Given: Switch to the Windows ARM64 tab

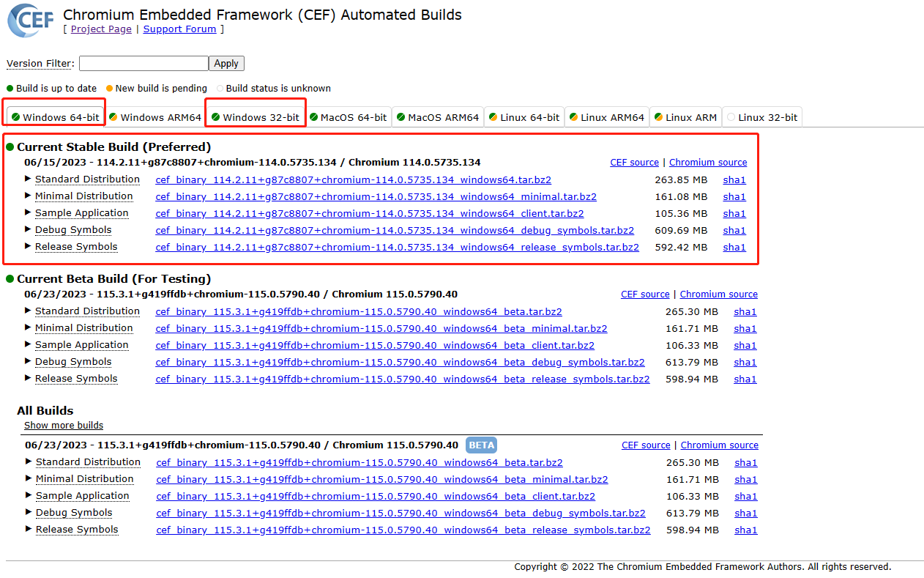Looking at the screenshot, I should [x=154, y=117].
